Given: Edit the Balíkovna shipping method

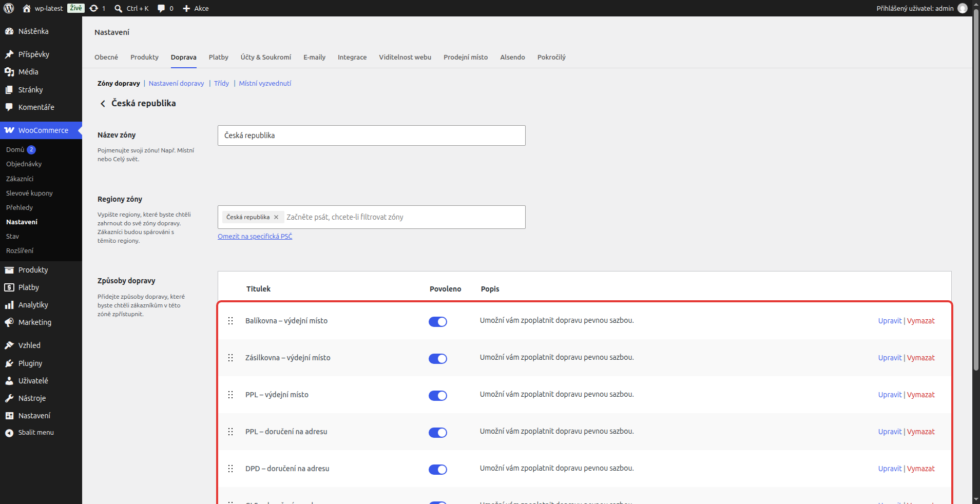Looking at the screenshot, I should point(890,321).
